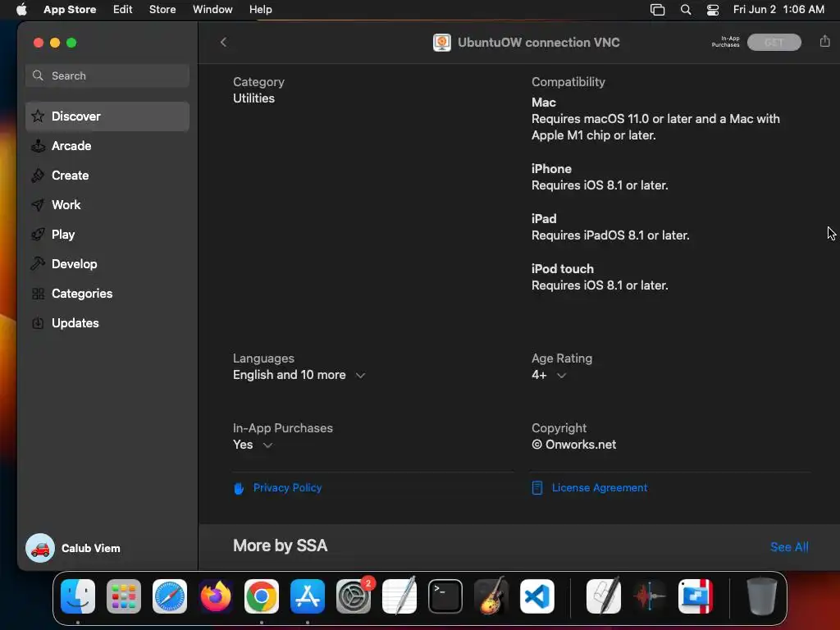
Task: Open Trash in the dock
Action: tap(761, 596)
